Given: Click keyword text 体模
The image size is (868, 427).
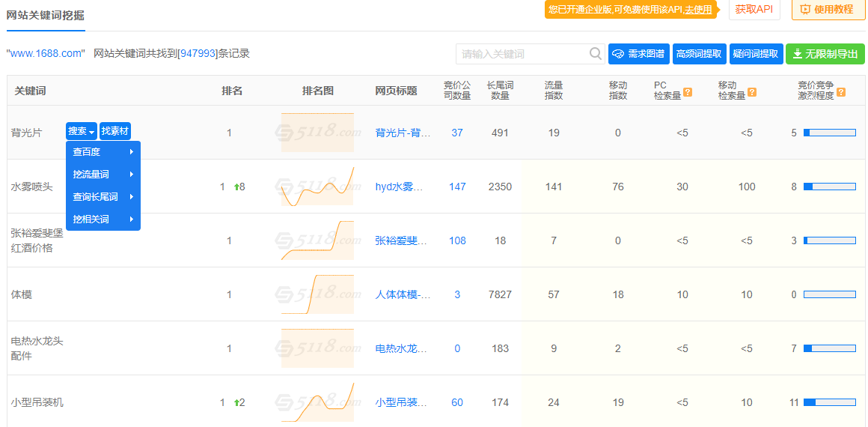Looking at the screenshot, I should click(x=22, y=294).
